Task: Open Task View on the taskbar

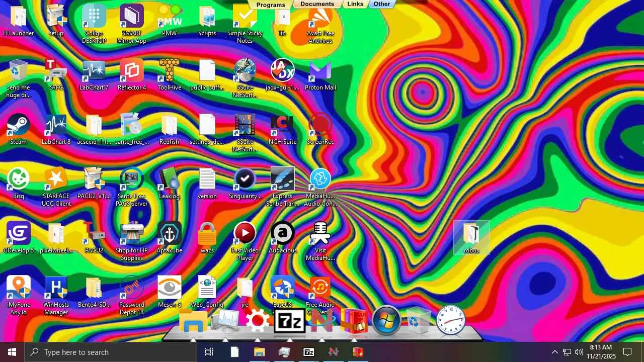Action: (209, 352)
